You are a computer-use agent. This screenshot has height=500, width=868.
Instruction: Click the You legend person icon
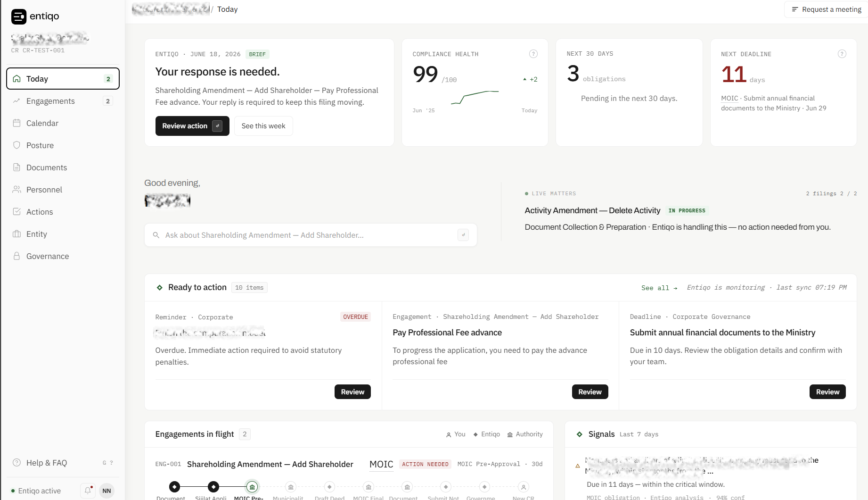pos(449,434)
